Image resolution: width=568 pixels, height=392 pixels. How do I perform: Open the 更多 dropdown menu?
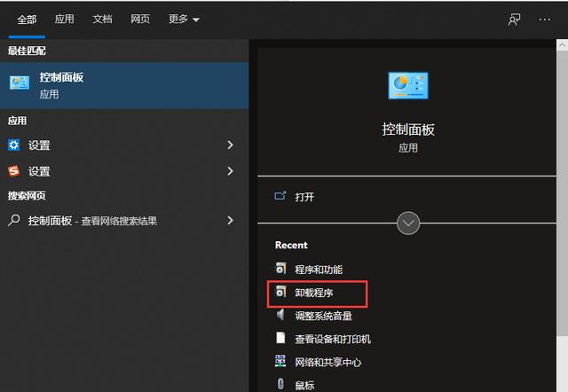pos(184,19)
